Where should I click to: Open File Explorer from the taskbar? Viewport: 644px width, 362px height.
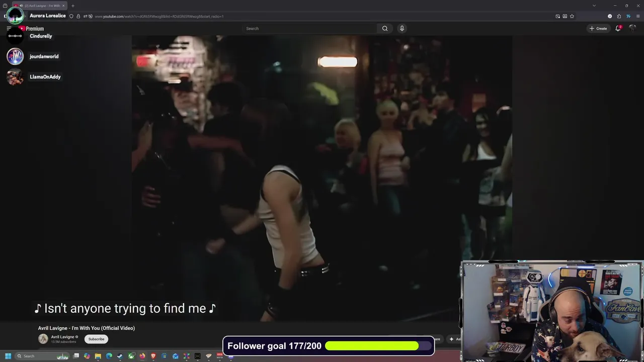[98, 356]
